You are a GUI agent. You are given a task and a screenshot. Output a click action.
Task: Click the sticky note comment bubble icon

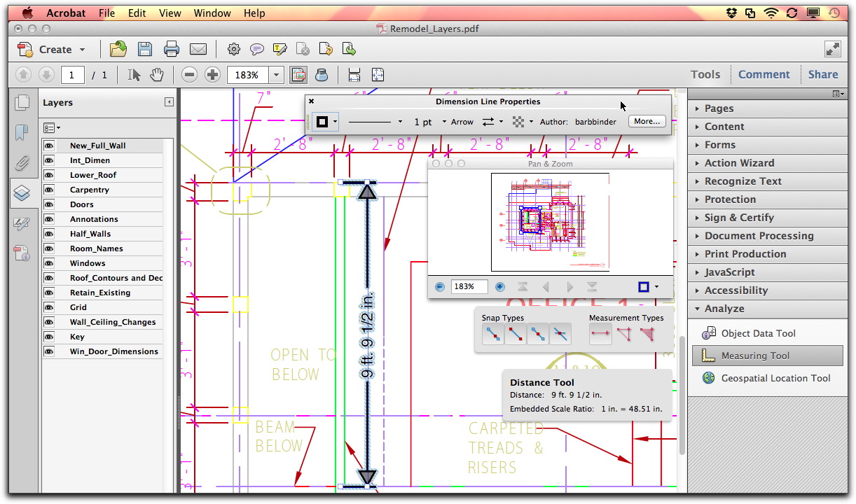pyautogui.click(x=257, y=49)
